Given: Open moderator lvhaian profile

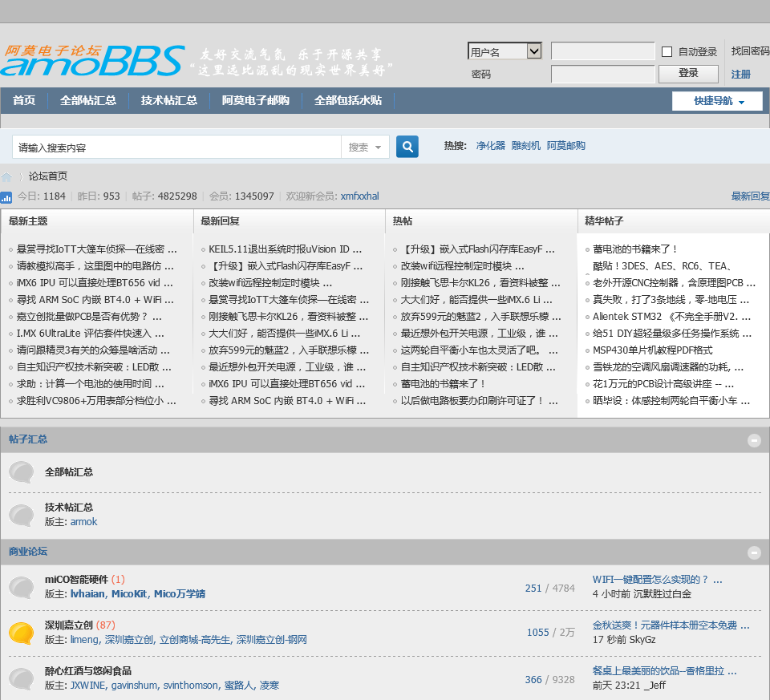Looking at the screenshot, I should point(87,593).
